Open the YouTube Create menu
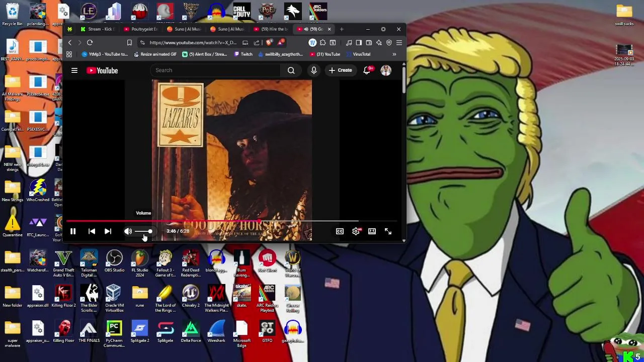This screenshot has height=362, width=644. tap(340, 70)
